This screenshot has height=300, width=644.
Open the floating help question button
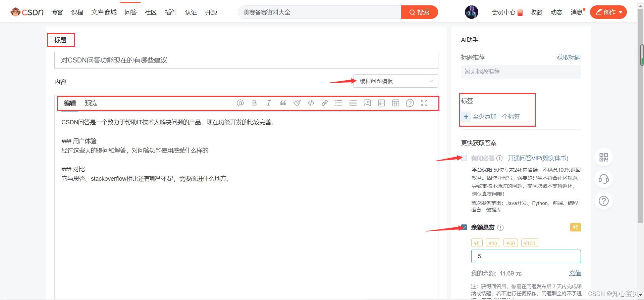(x=604, y=201)
